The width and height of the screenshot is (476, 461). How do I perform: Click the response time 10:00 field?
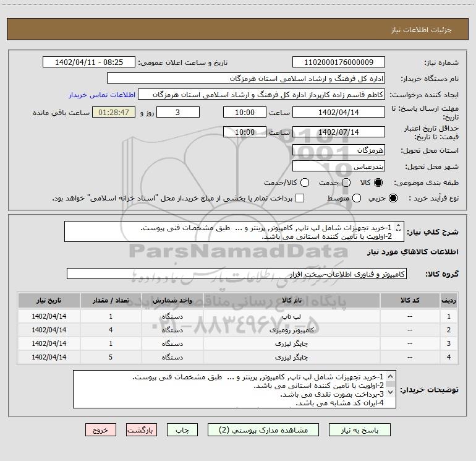245,112
